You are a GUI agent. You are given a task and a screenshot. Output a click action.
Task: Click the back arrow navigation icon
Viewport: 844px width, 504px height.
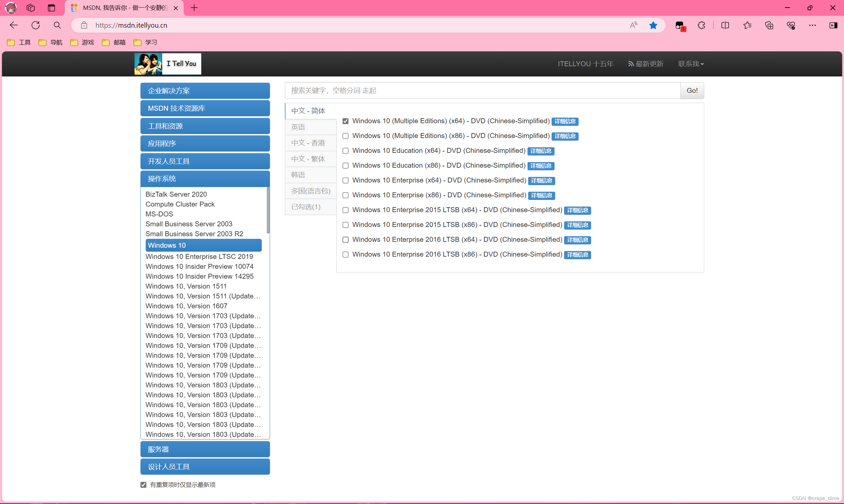click(14, 25)
